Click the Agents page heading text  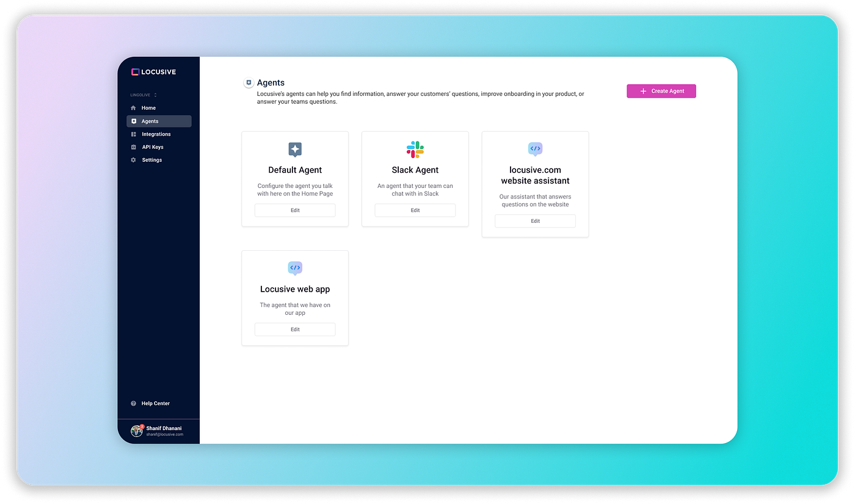pos(271,83)
